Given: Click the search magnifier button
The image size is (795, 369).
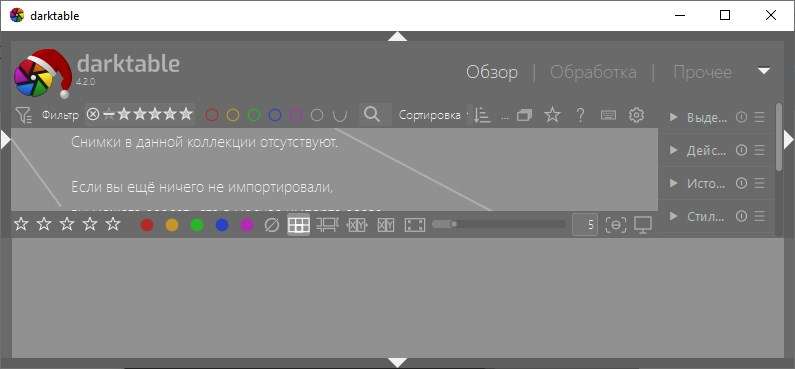Looking at the screenshot, I should [x=372, y=115].
